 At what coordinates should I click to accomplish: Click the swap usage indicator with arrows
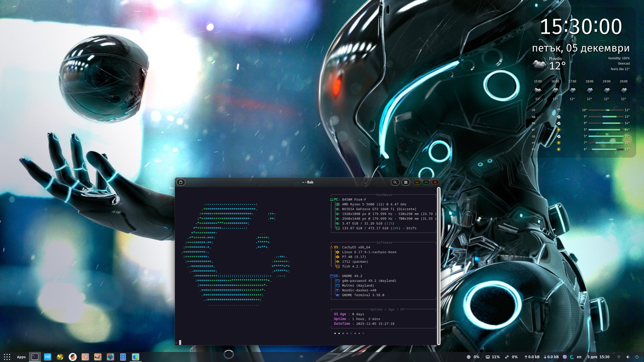point(511,357)
